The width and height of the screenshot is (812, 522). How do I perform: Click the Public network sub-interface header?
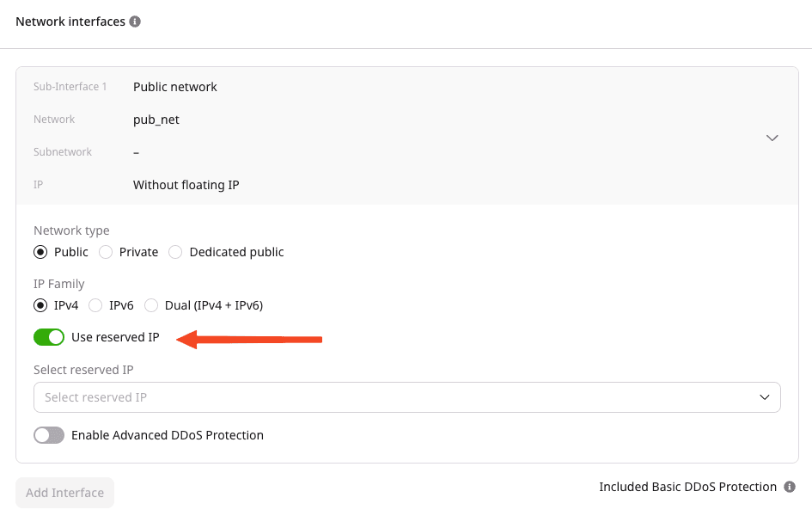(175, 87)
